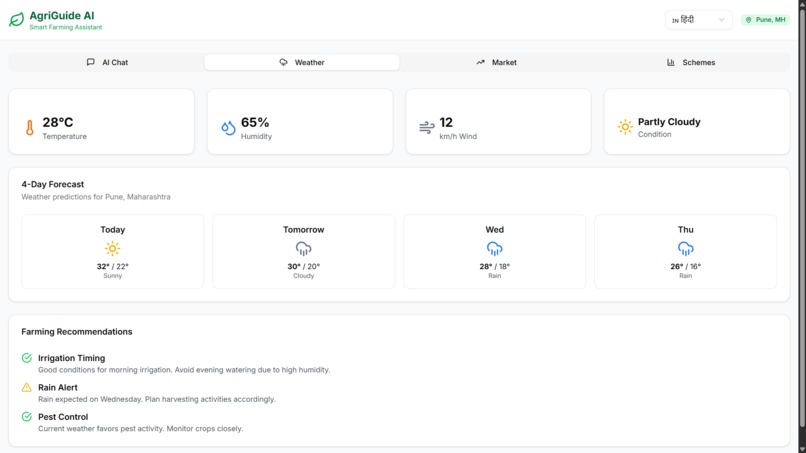Click Tomorrow's gray cloudy rain icon
The height and width of the screenshot is (453, 806).
[303, 249]
